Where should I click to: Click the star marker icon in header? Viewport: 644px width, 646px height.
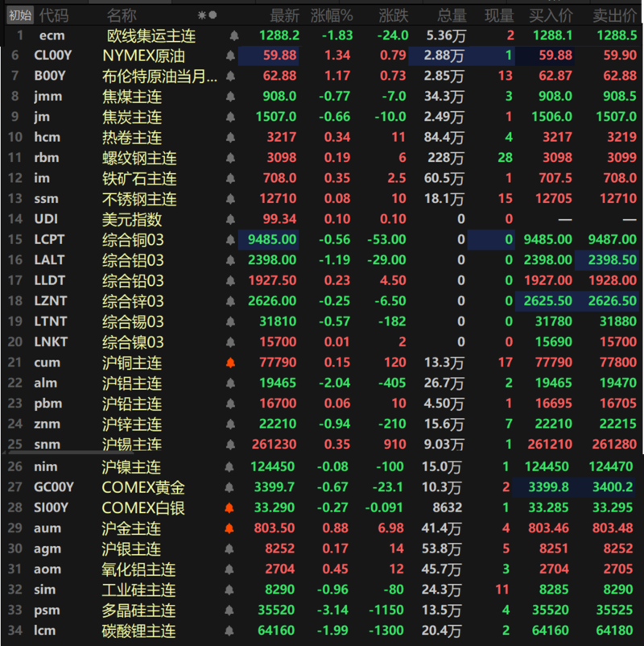(202, 15)
